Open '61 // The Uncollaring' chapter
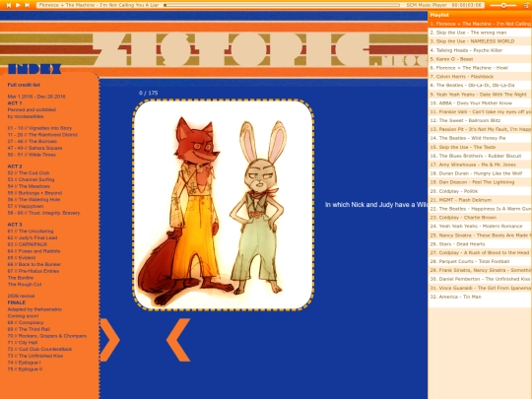The width and height of the screenshot is (532, 399). click(x=31, y=232)
